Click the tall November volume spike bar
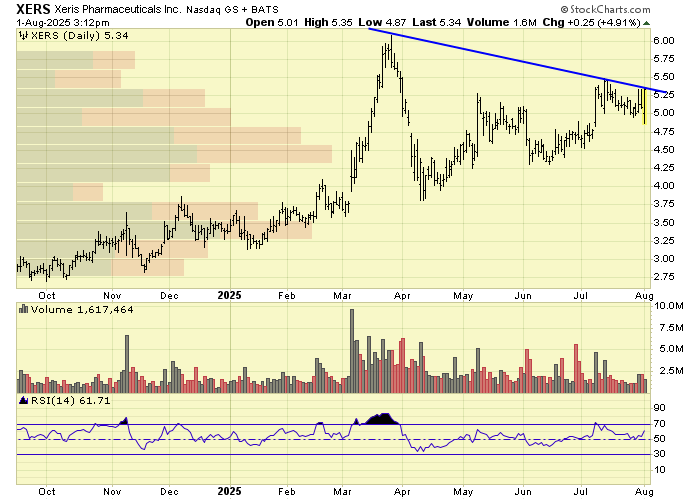The height and width of the screenshot is (500, 700). pos(127,364)
